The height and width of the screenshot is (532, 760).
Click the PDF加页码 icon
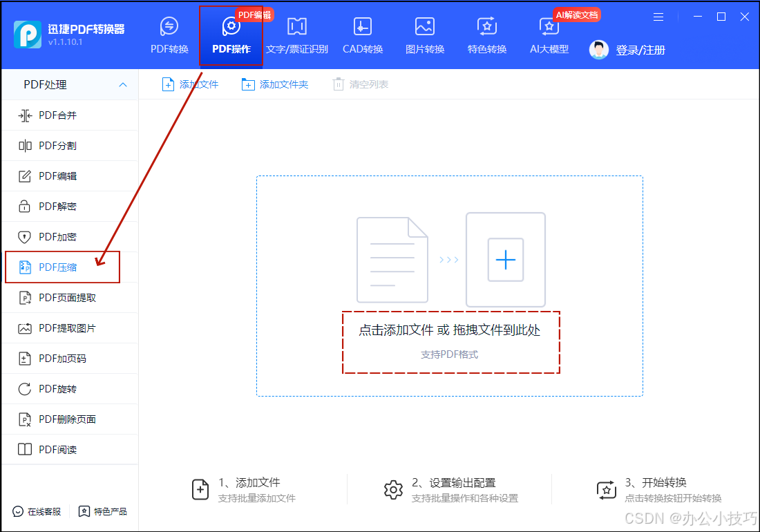point(25,359)
